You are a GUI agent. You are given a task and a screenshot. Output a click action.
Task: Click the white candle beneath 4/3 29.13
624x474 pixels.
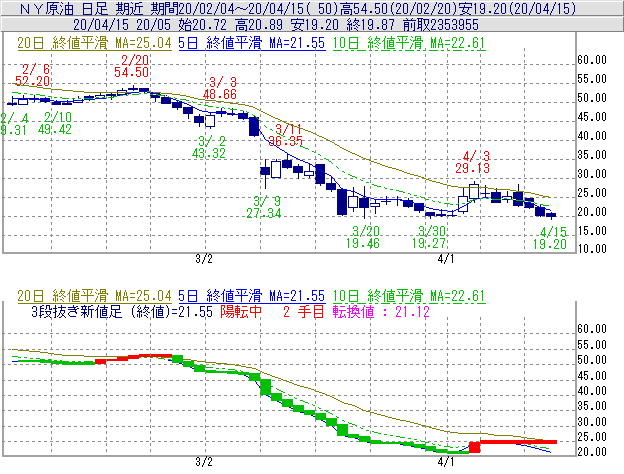[x=474, y=191]
